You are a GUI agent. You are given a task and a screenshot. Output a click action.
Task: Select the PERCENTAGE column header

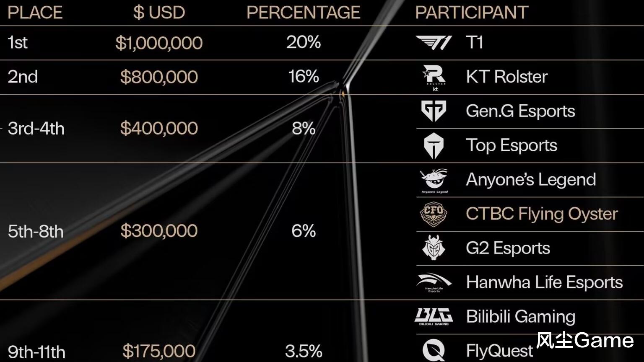[x=303, y=13]
